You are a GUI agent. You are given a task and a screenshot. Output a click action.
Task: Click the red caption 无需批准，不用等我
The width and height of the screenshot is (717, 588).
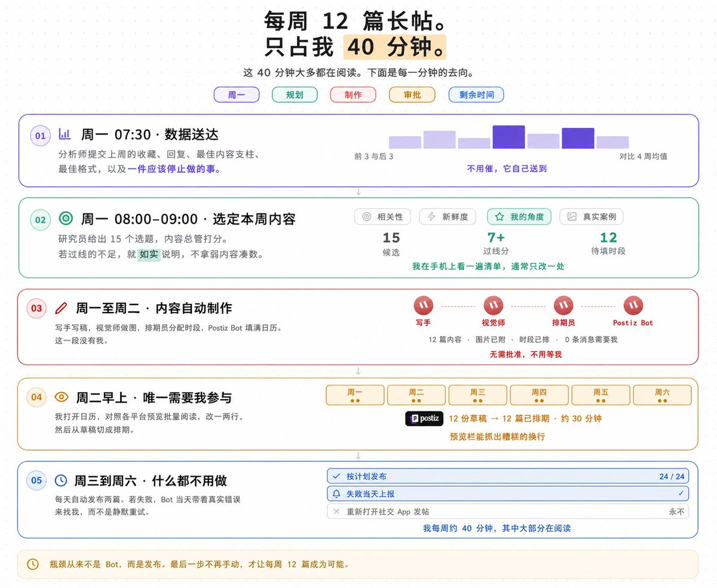(x=526, y=354)
